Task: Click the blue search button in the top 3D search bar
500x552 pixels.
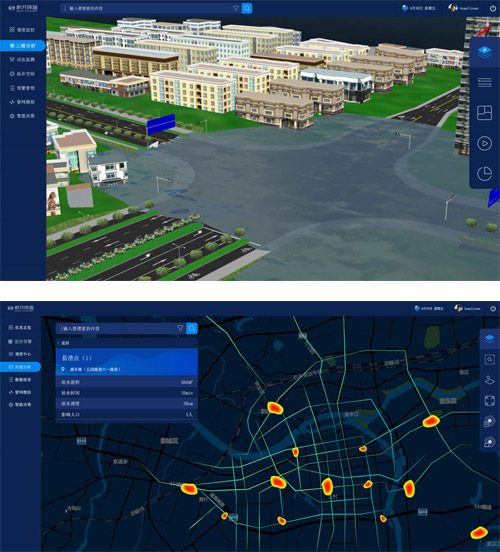Action: pyautogui.click(x=247, y=8)
